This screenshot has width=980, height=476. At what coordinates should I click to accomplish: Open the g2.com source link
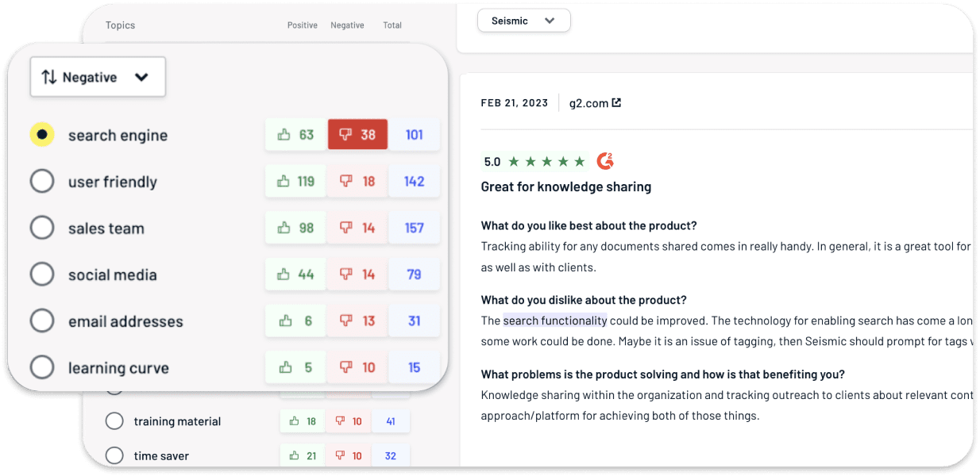click(595, 103)
